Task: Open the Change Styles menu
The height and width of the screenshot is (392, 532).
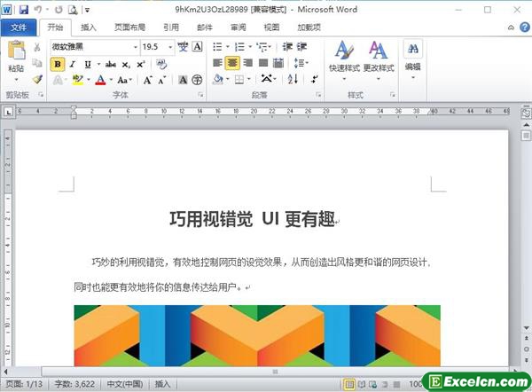Action: tap(379, 60)
